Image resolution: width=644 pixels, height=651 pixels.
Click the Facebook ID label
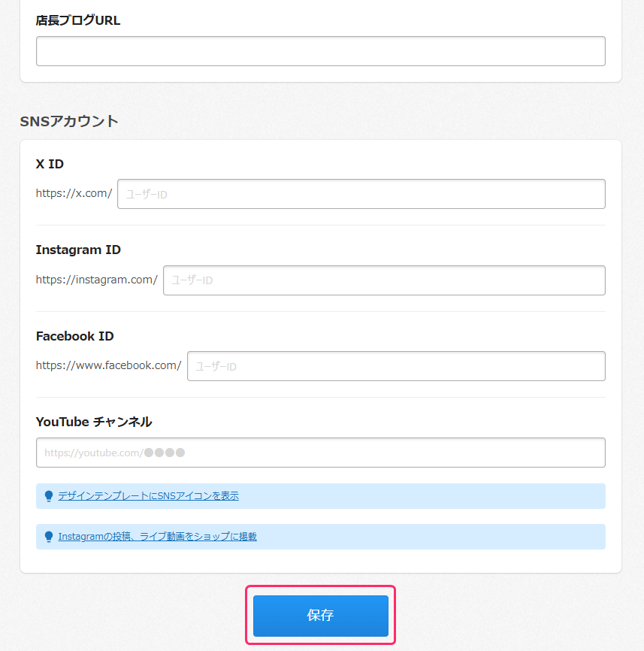(x=74, y=336)
